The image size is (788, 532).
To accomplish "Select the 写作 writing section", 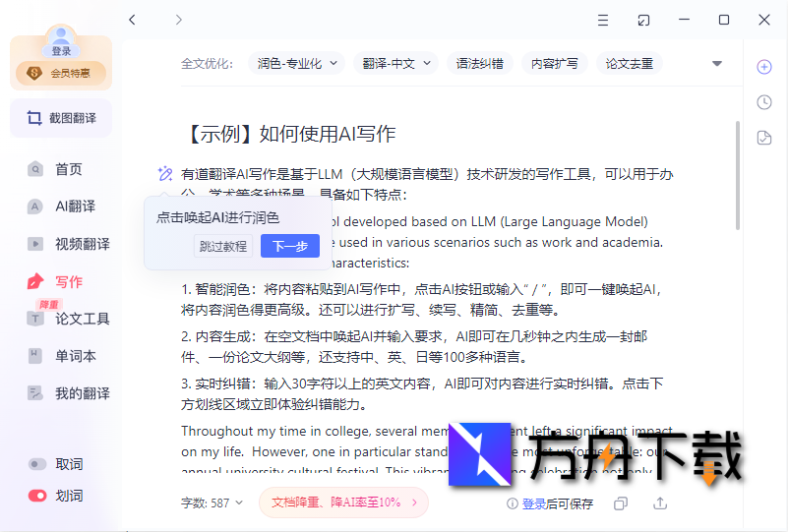I will (x=55, y=282).
